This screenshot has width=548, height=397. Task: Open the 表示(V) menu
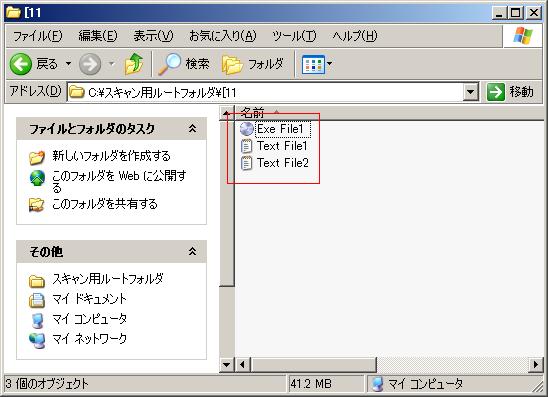tap(153, 36)
